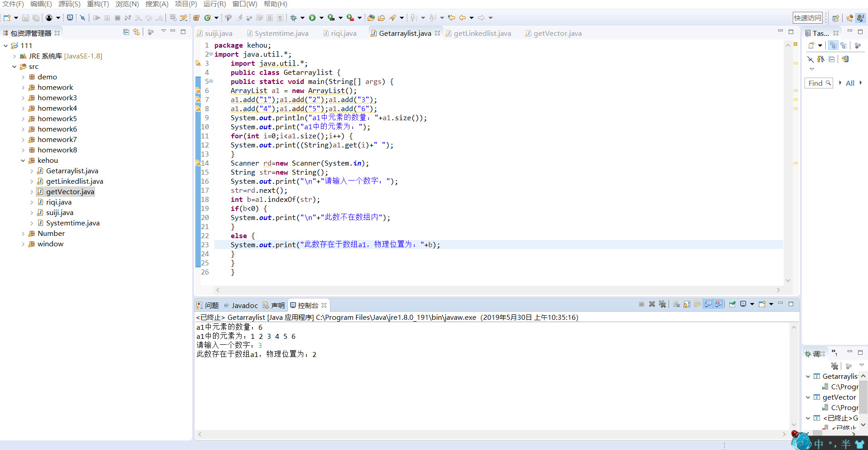Click the editor vertical scrollbar
The width and height of the screenshot is (868, 450).
tap(788, 162)
